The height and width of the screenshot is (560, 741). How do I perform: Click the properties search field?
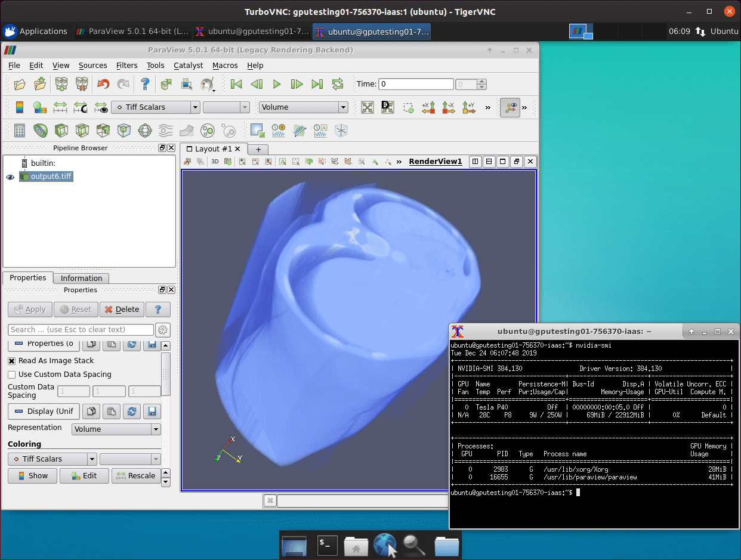pyautogui.click(x=81, y=330)
